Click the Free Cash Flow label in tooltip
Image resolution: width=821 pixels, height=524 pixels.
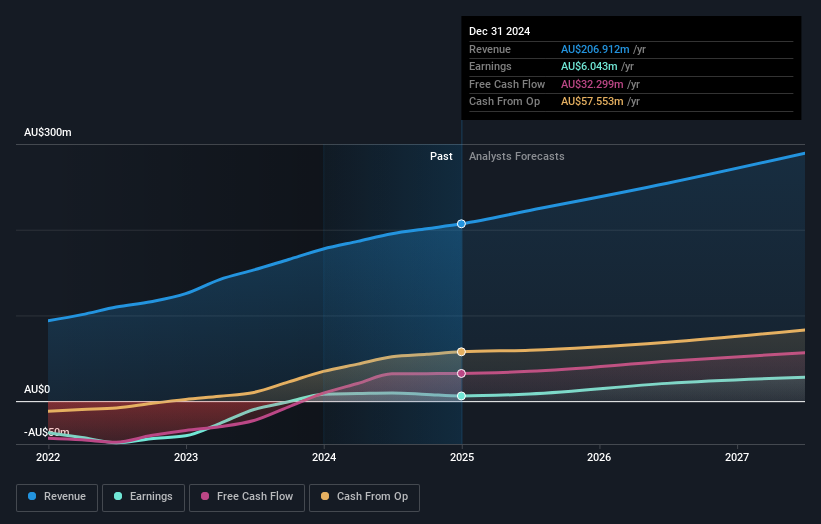507,84
